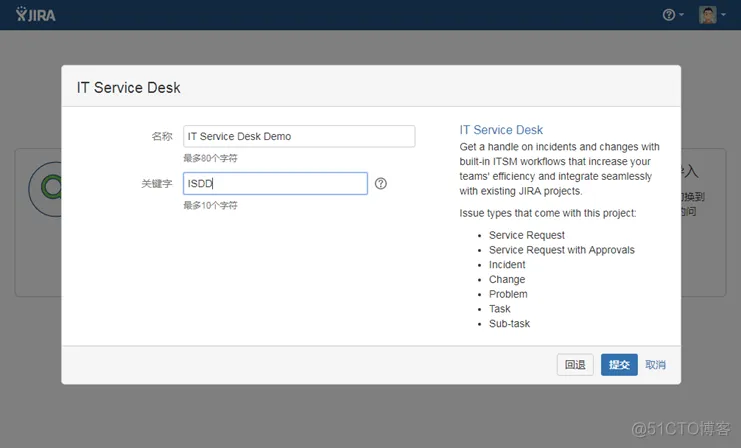
Task: Click the 回退 back button
Action: tap(575, 365)
